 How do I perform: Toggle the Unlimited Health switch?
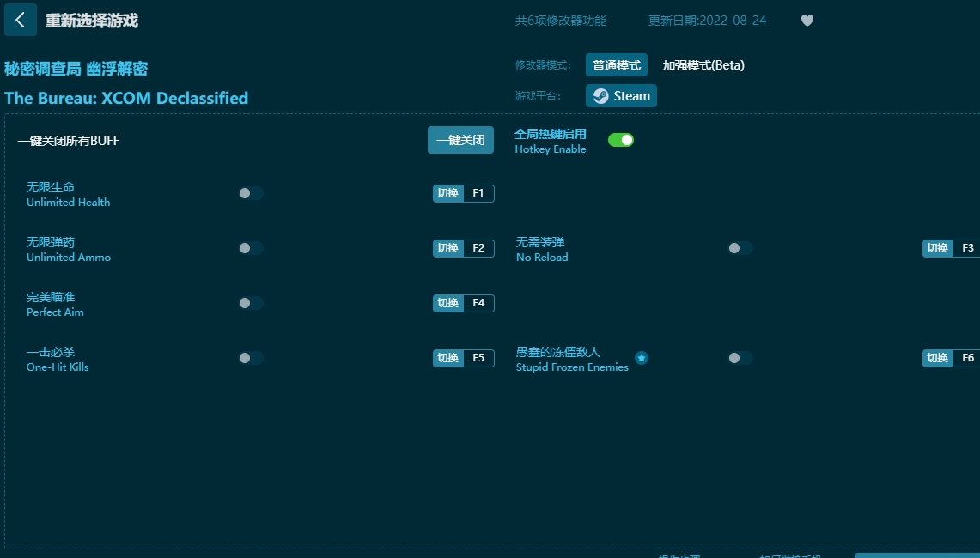[250, 193]
